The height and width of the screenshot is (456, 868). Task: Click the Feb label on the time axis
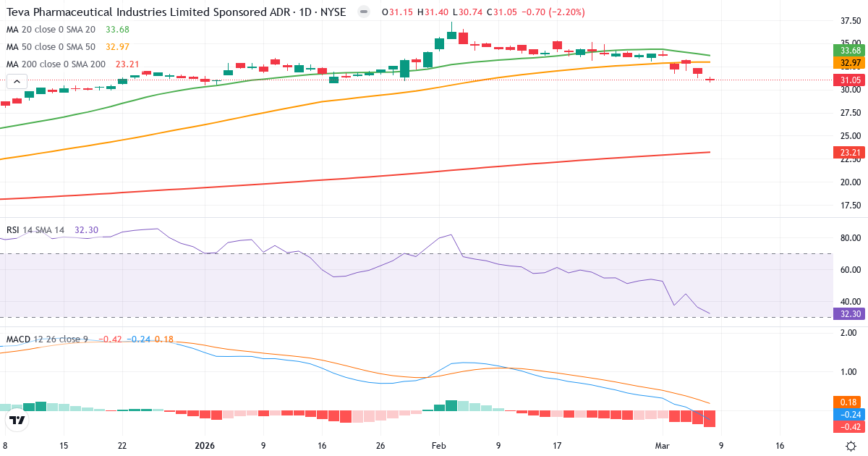pyautogui.click(x=438, y=447)
